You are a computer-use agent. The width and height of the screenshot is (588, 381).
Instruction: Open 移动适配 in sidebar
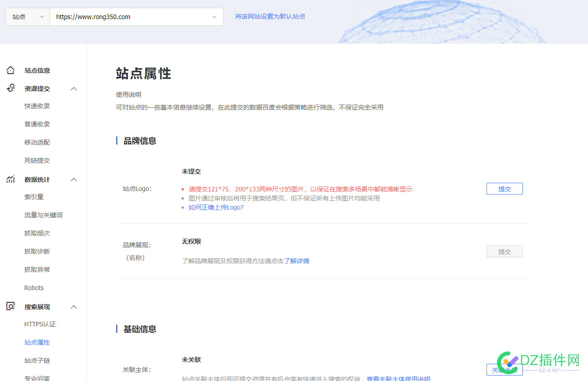[x=37, y=142]
